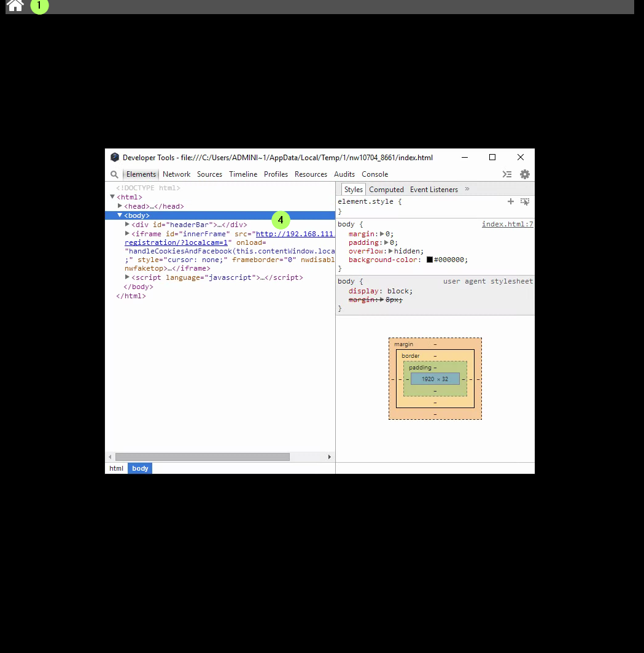Viewport: 644px width, 653px height.
Task: Select the Computed sidebar tab
Action: tap(386, 190)
